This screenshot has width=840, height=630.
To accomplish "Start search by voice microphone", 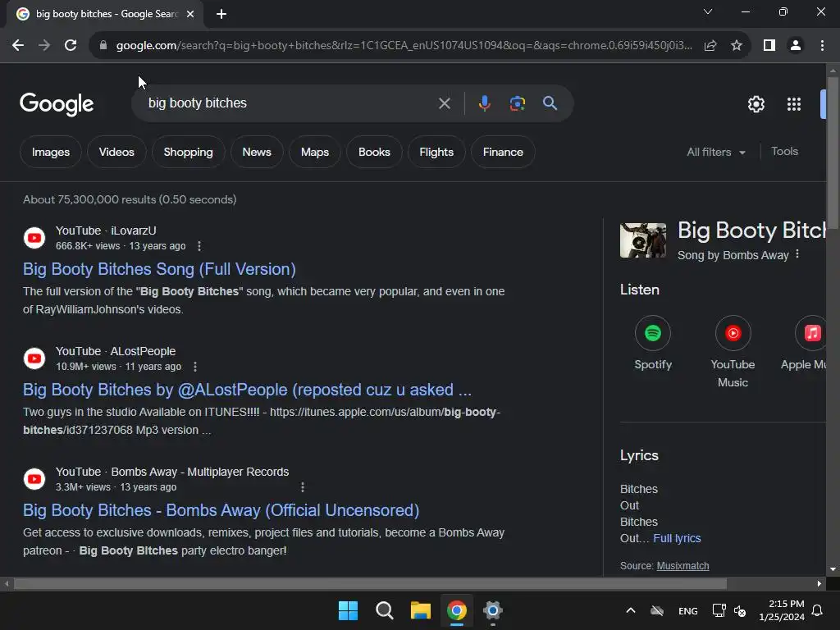I will 484,103.
